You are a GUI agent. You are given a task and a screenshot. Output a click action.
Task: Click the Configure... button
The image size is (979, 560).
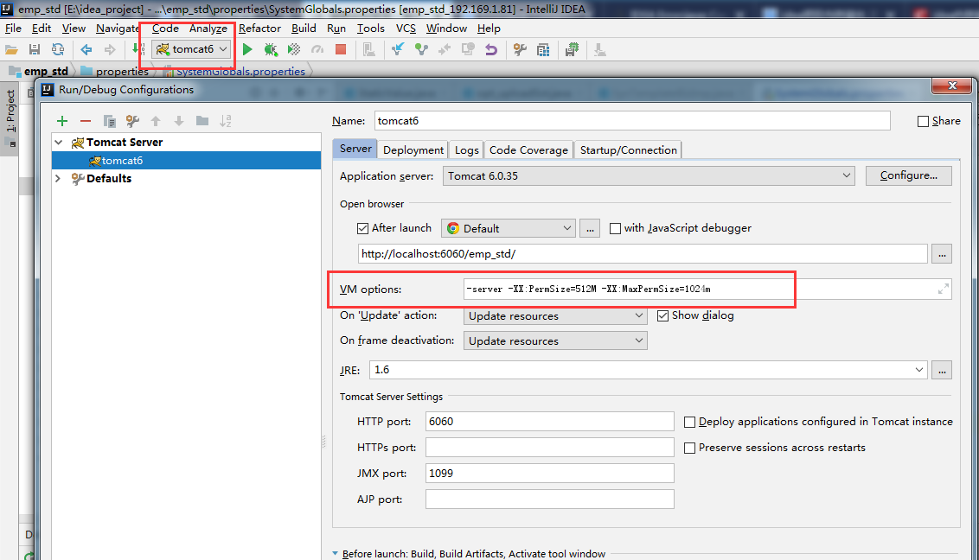click(908, 175)
